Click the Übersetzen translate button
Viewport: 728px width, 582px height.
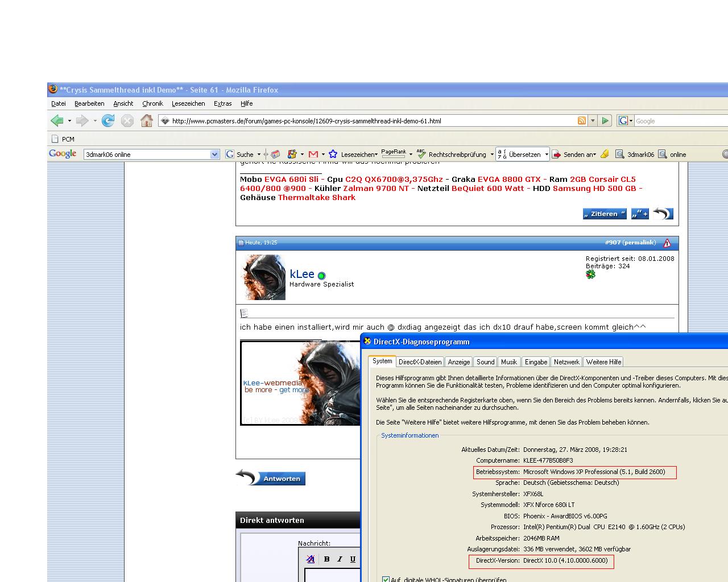point(519,154)
